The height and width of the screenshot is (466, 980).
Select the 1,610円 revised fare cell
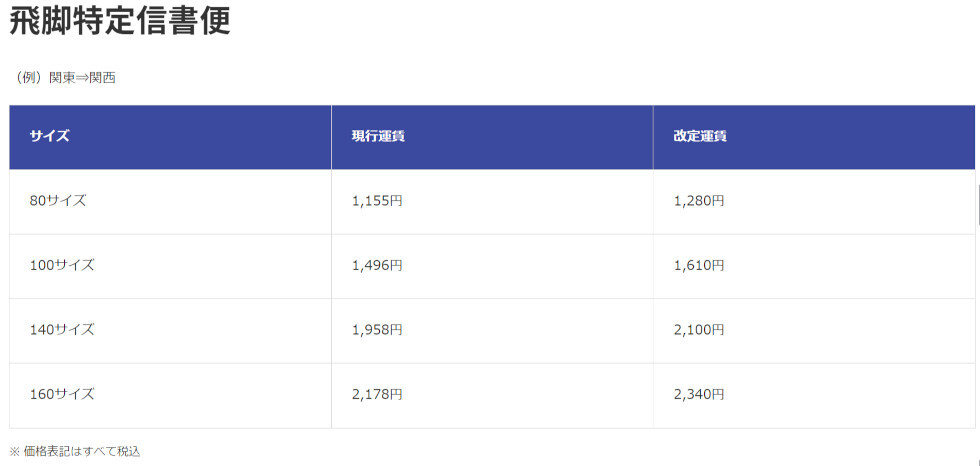click(699, 265)
